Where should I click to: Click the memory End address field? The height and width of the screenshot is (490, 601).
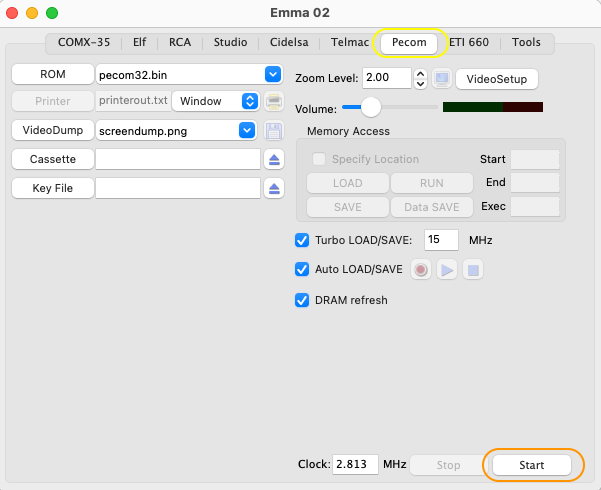pos(535,183)
